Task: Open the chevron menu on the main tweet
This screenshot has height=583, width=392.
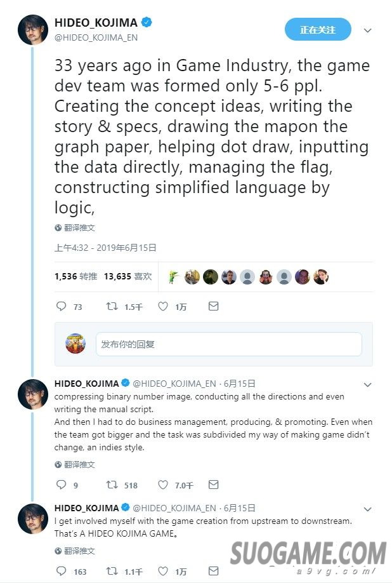Action: [367, 30]
